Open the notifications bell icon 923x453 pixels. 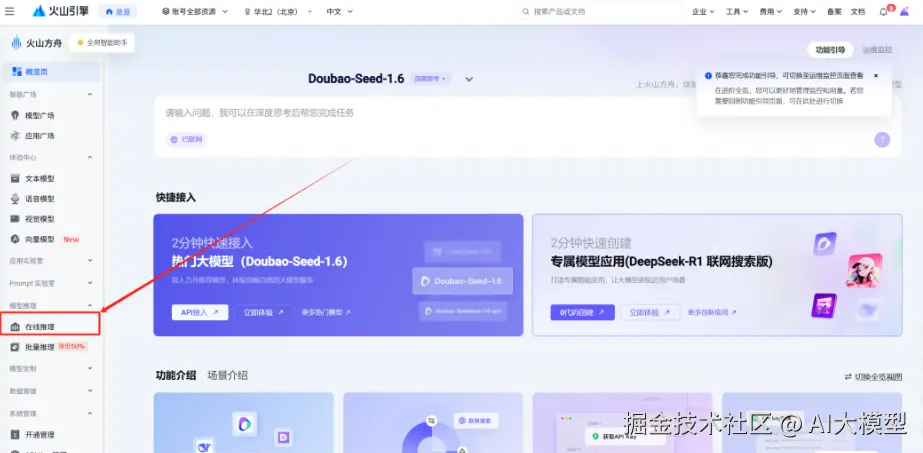pyautogui.click(x=883, y=11)
